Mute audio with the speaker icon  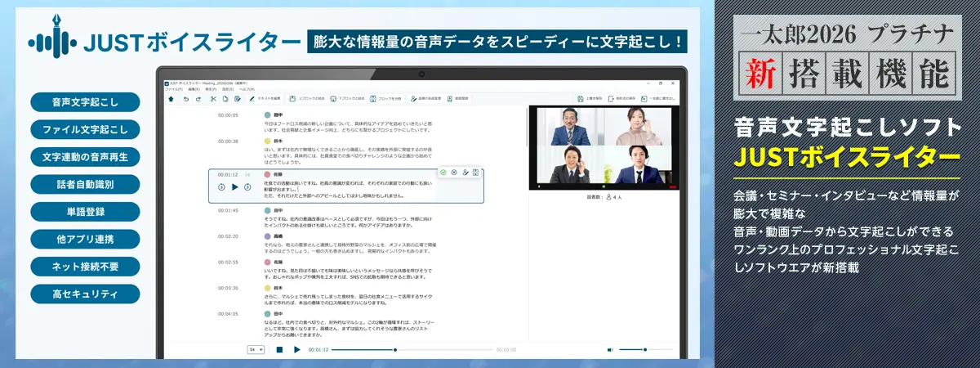(x=610, y=349)
